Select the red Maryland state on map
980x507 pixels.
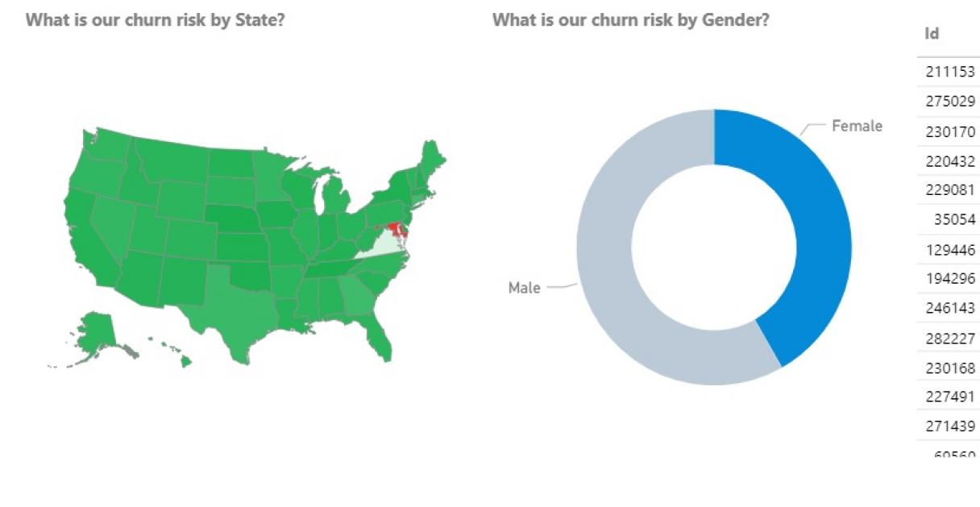click(x=392, y=230)
